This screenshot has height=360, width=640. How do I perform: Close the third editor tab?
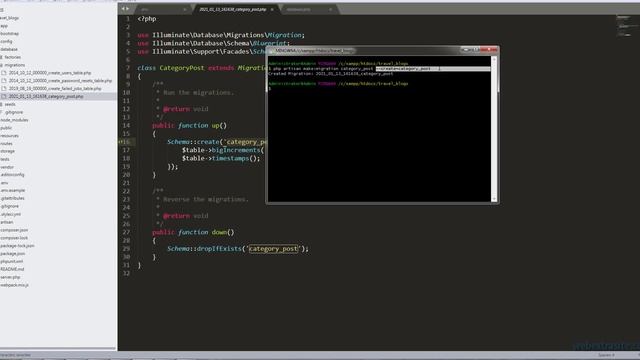[x=330, y=9]
